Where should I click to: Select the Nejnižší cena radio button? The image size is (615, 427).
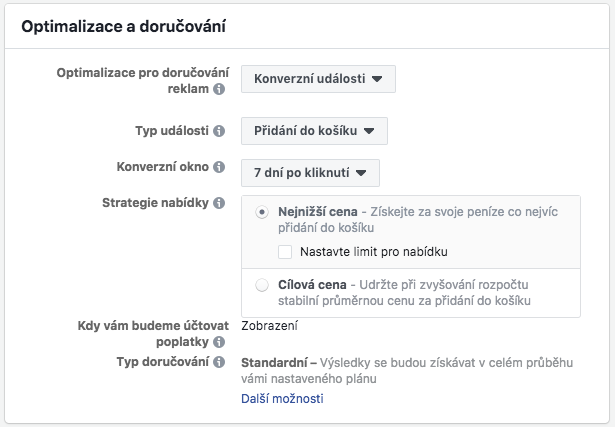click(262, 212)
